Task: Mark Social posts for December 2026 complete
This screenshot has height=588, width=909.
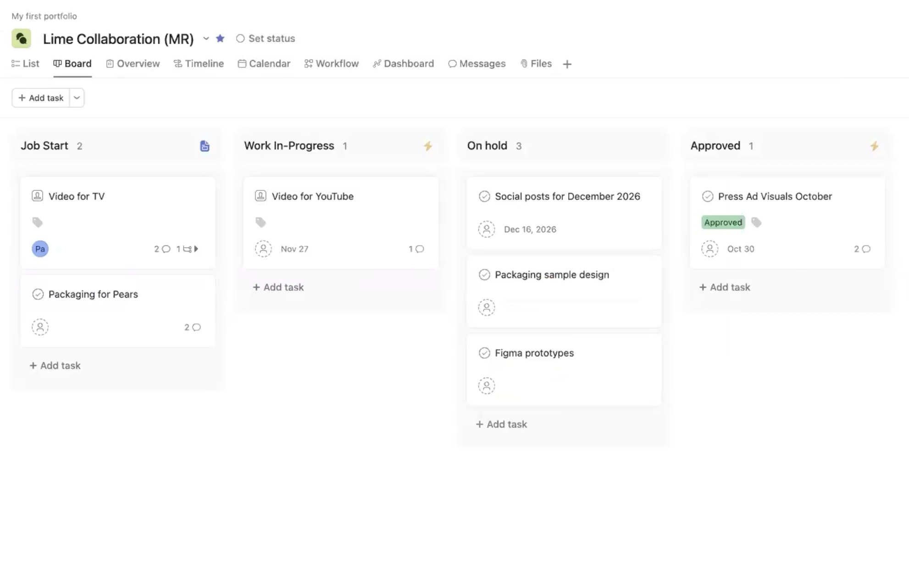Action: [x=484, y=196]
